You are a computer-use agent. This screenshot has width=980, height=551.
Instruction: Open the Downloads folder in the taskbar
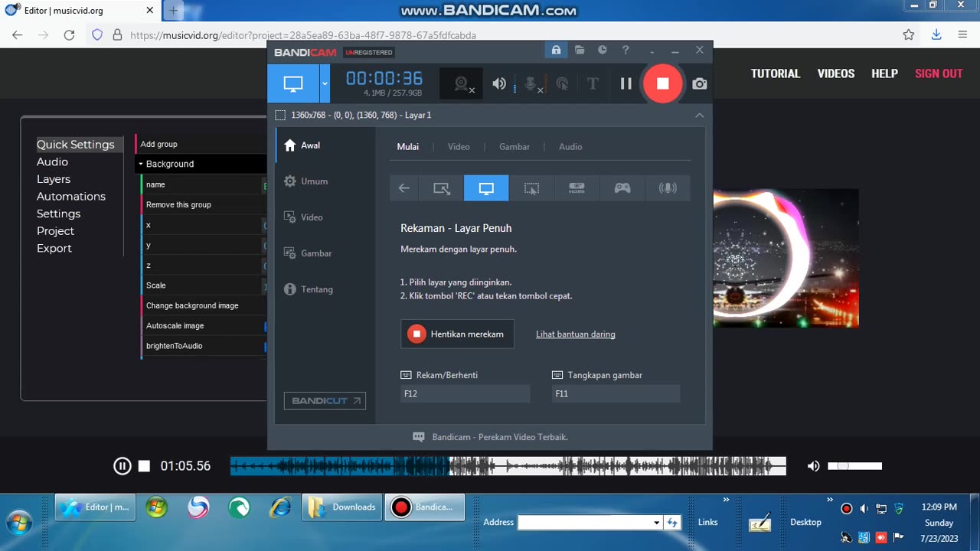coord(342,507)
